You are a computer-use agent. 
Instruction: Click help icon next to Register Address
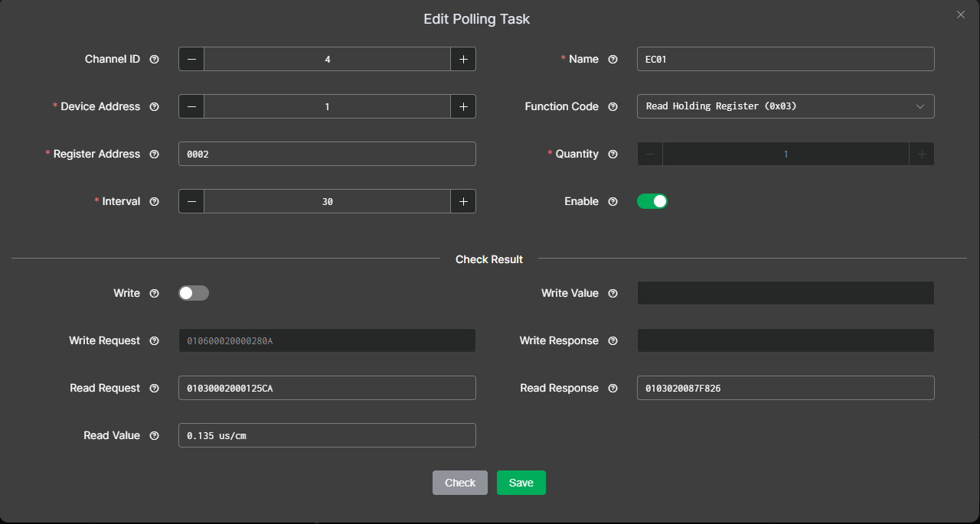pos(154,155)
